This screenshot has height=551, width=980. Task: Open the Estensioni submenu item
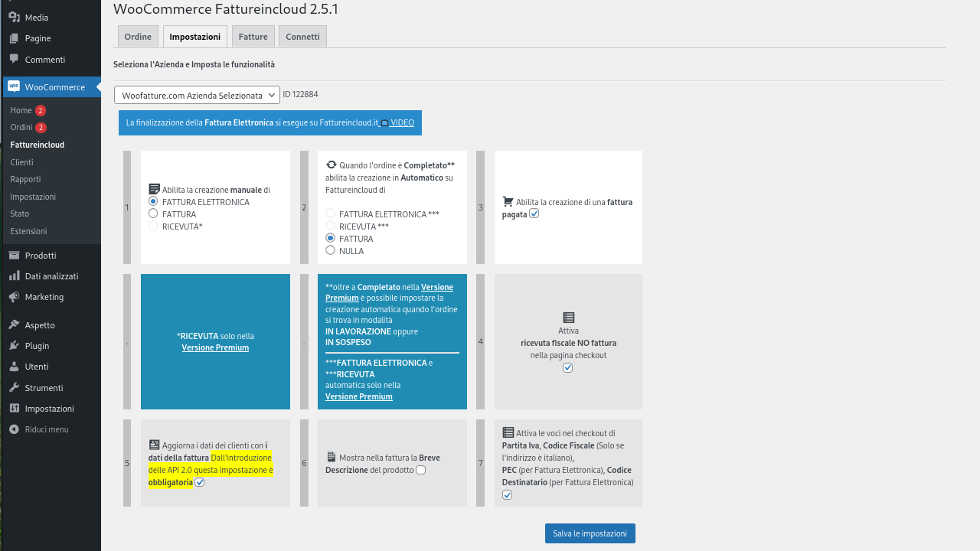(28, 231)
